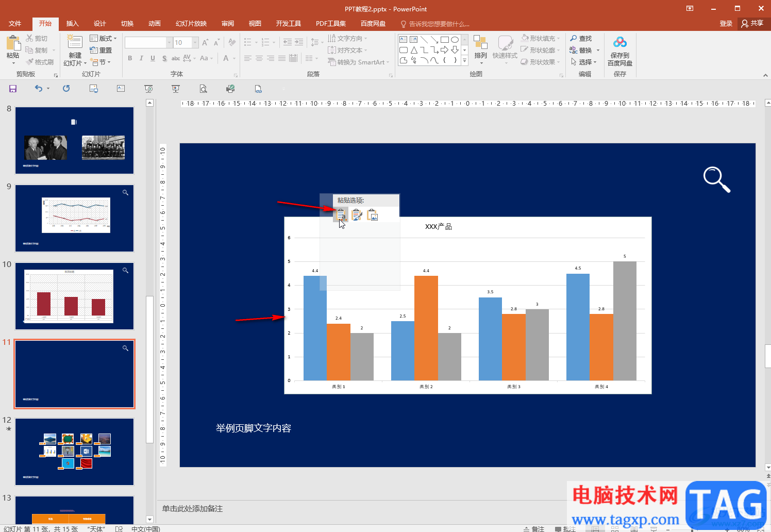
Task: Click the Copy (复制) command
Action: pos(37,51)
